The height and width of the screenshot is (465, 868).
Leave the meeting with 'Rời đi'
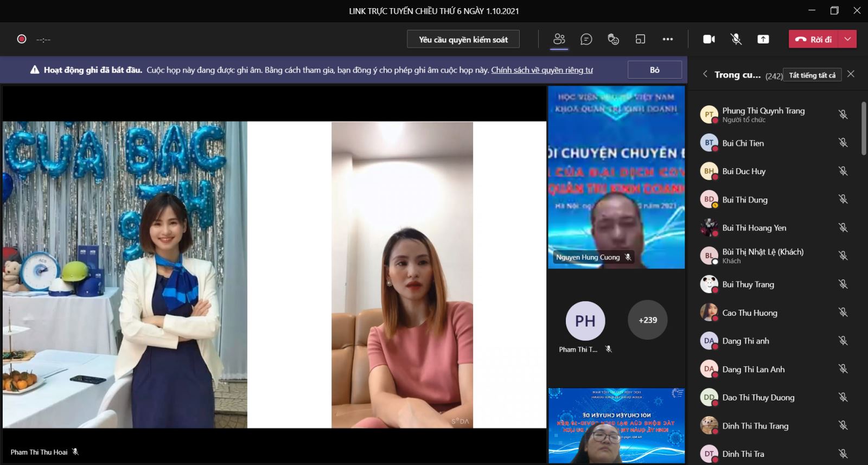pyautogui.click(x=814, y=39)
